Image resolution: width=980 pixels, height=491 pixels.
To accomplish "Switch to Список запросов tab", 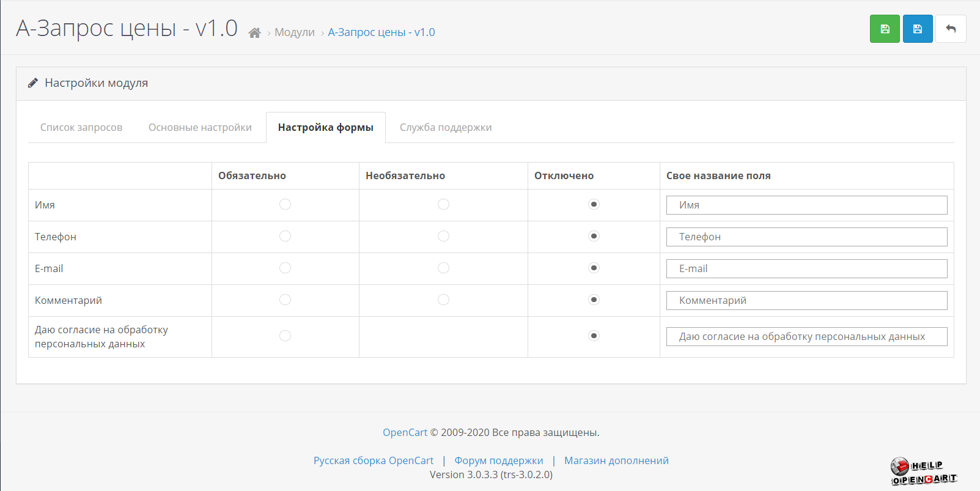I will point(81,127).
